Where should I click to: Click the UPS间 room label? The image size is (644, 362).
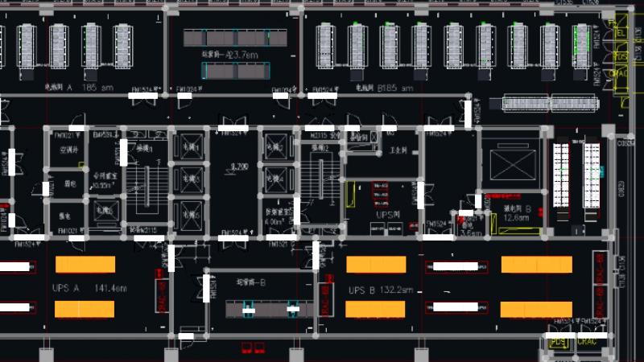click(386, 216)
